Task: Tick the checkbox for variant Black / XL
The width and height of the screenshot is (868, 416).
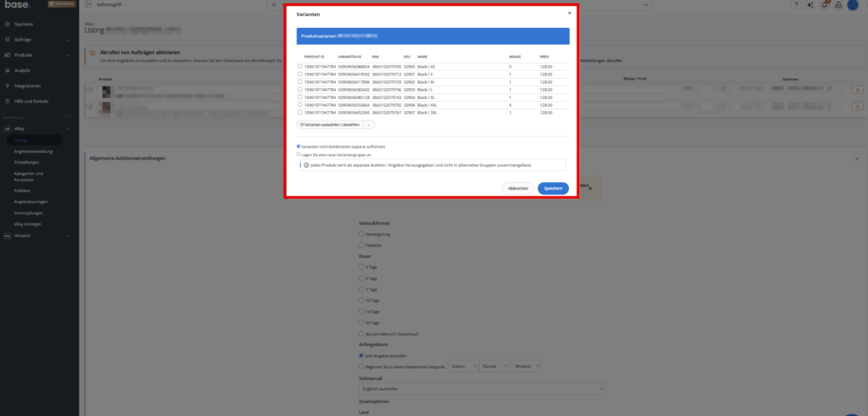Action: [x=300, y=97]
